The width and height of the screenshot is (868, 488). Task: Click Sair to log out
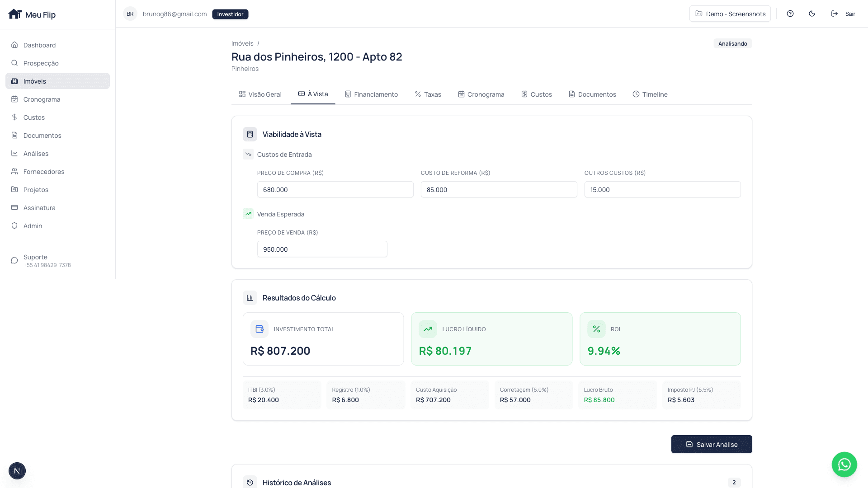(843, 14)
